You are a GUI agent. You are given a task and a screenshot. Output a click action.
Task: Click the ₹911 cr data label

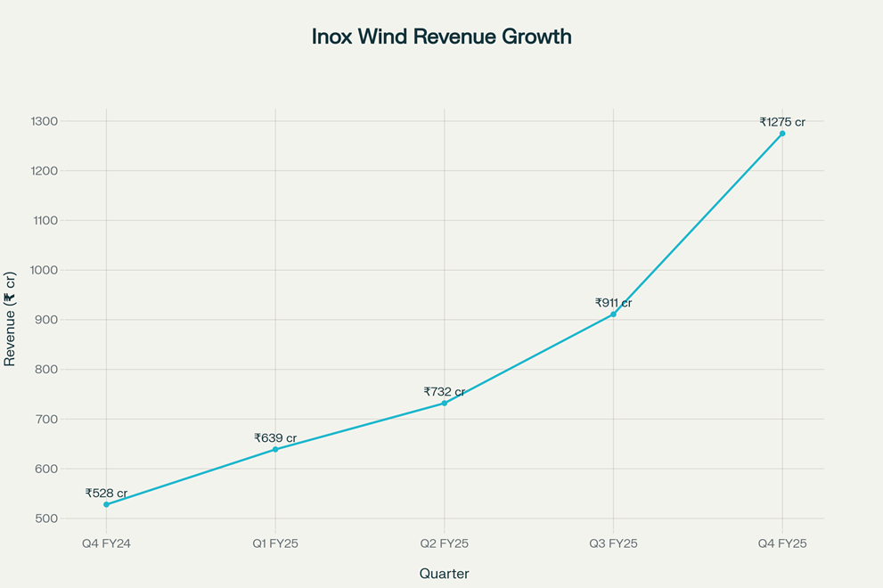[x=613, y=303]
